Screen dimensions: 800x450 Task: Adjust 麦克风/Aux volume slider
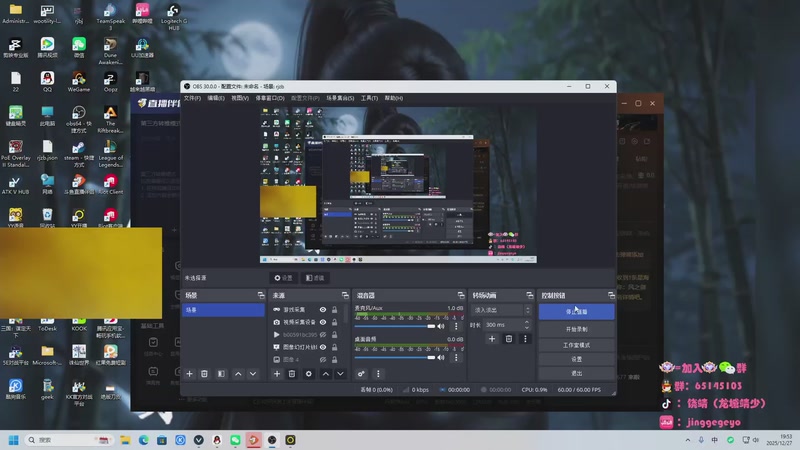pos(395,326)
